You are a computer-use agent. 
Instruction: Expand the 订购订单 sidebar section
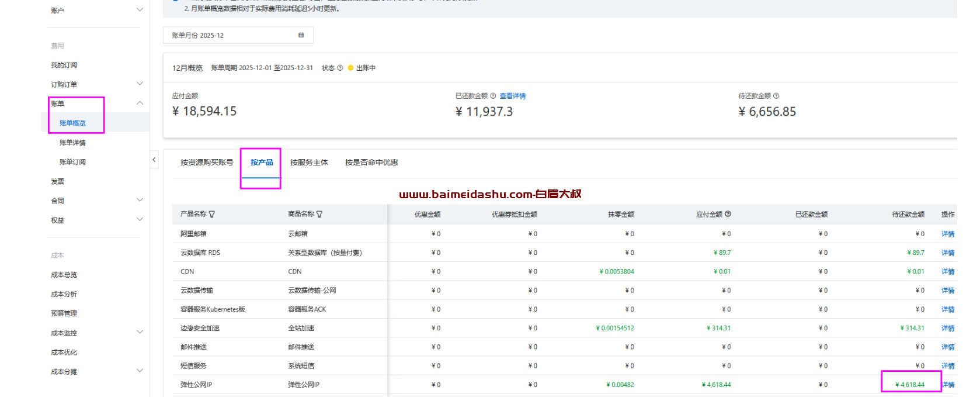tap(140, 84)
